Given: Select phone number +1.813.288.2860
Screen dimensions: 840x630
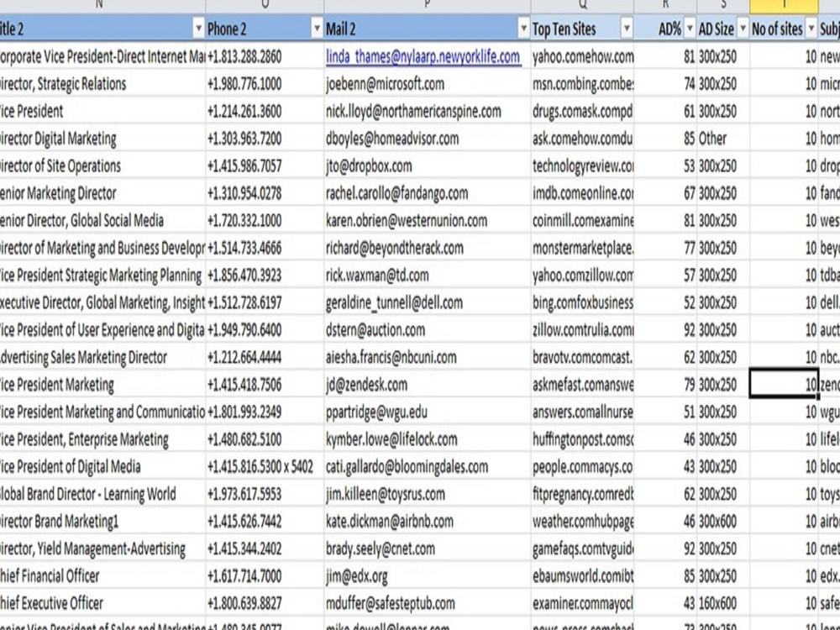Looking at the screenshot, I should tap(265, 56).
